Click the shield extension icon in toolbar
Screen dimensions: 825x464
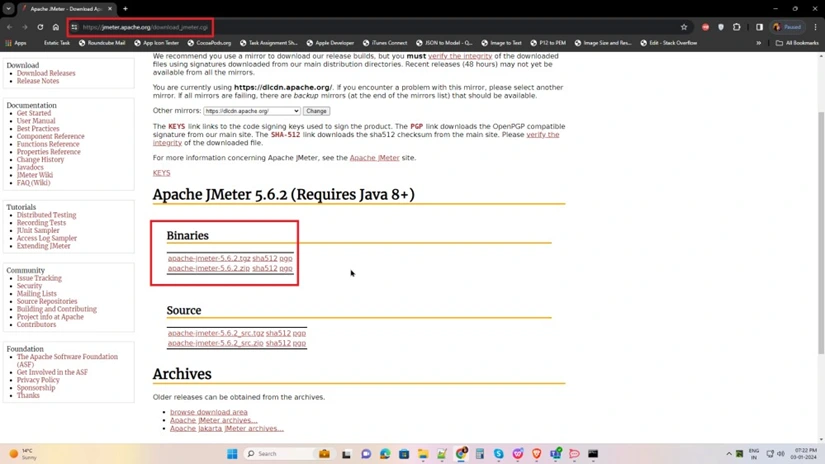tap(721, 27)
